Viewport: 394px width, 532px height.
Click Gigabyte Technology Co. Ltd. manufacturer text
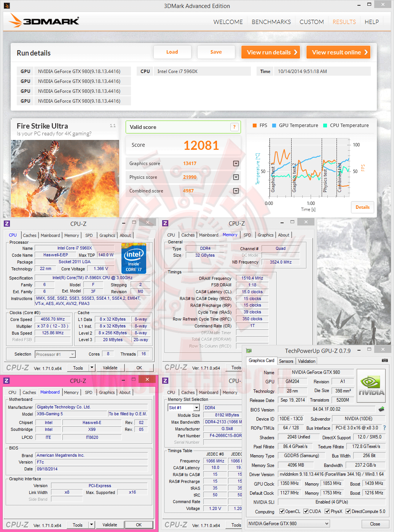pos(64,407)
